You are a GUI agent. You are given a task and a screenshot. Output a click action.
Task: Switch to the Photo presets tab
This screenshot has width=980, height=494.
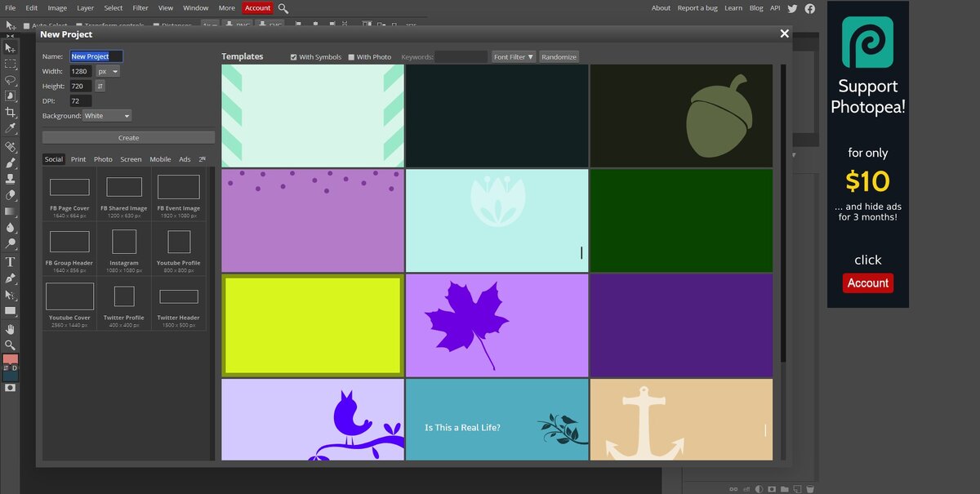click(x=103, y=159)
